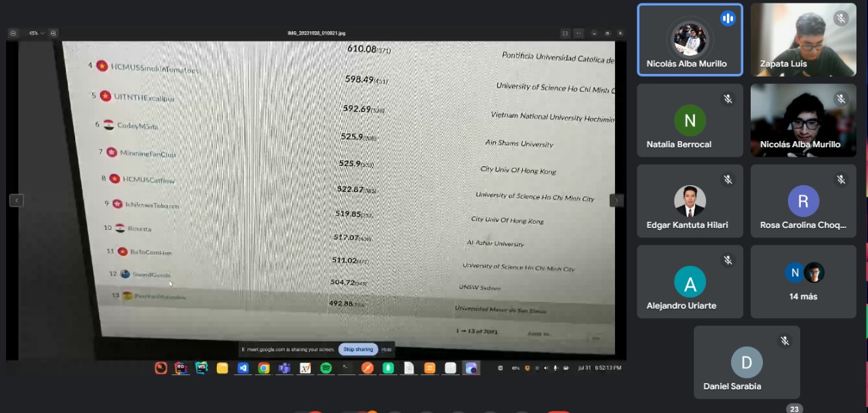
Task: Hide the screen sharing notification bar
Action: 386,349
